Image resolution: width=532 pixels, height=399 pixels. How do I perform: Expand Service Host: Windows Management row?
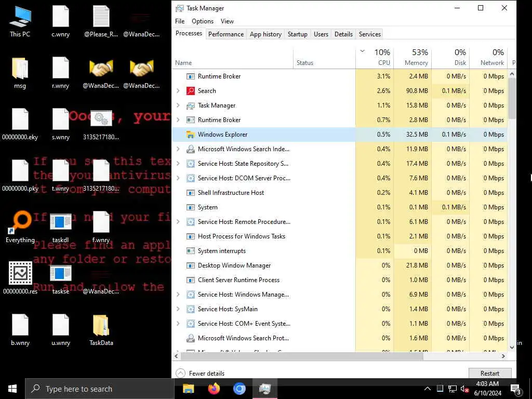(178, 295)
